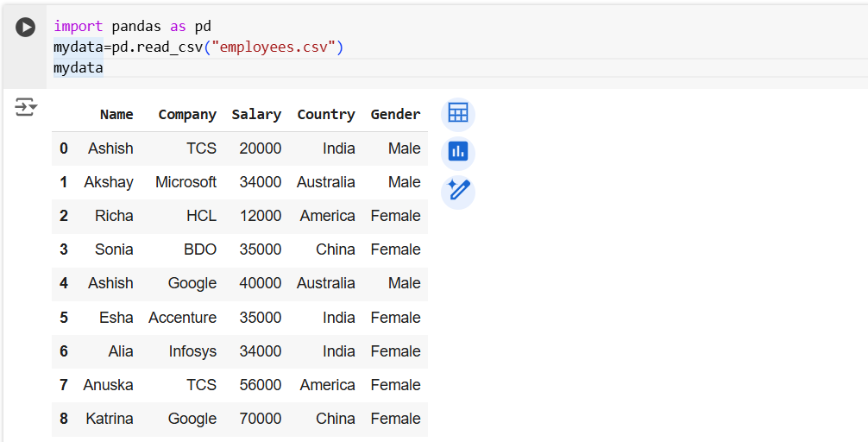
Task: Click the Anuska name cell
Action: point(108,385)
